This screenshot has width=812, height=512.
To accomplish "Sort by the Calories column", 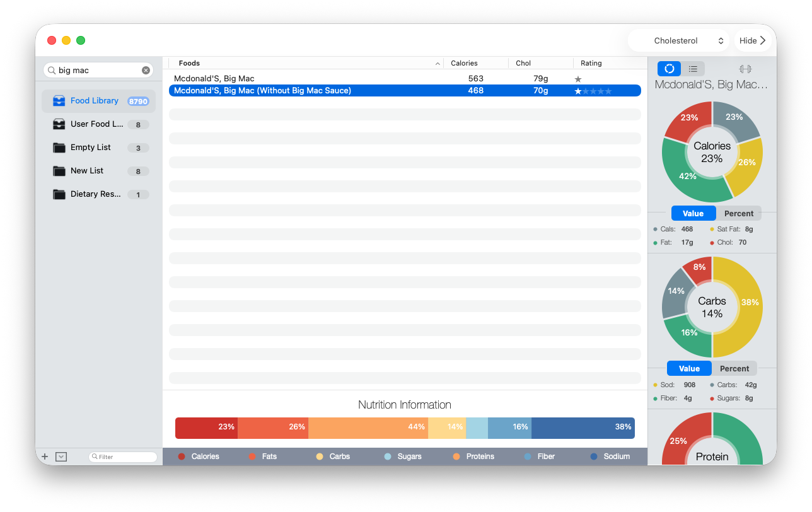I will pos(476,63).
